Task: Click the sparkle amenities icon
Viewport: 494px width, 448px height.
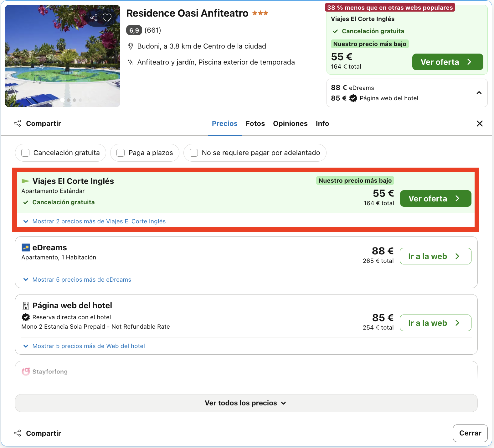Action: tap(131, 62)
